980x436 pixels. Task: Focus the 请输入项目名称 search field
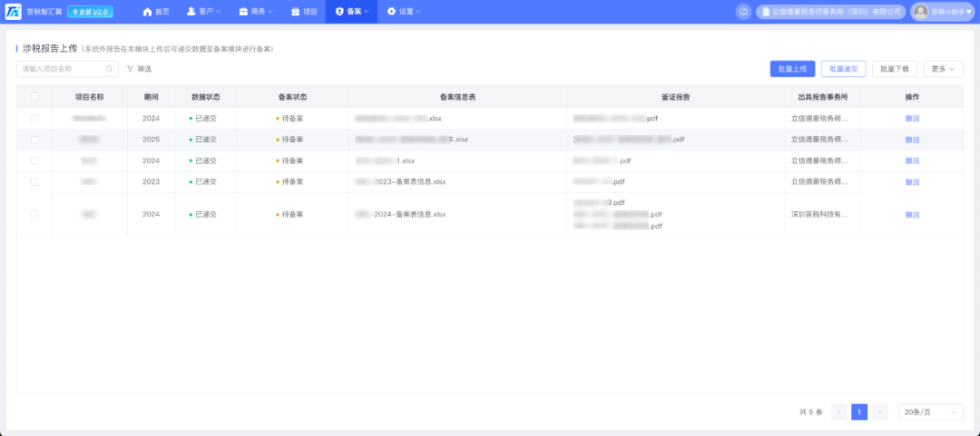pyautogui.click(x=67, y=69)
